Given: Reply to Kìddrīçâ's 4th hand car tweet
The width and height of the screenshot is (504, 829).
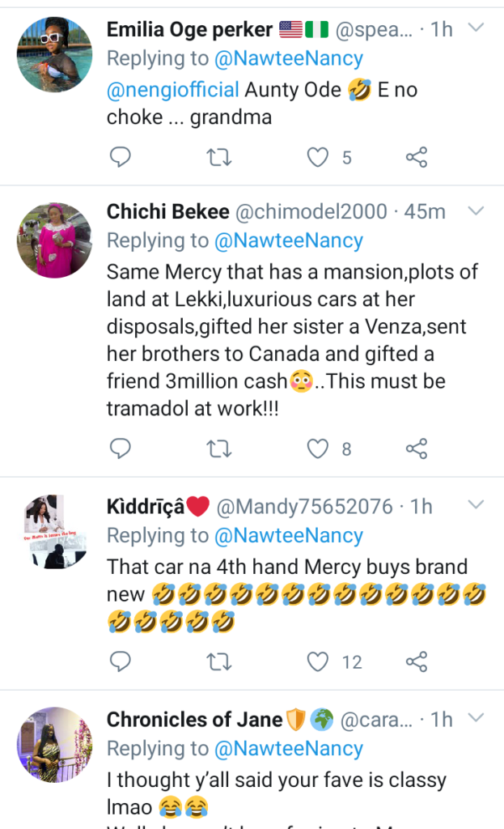Looking at the screenshot, I should (x=120, y=661).
